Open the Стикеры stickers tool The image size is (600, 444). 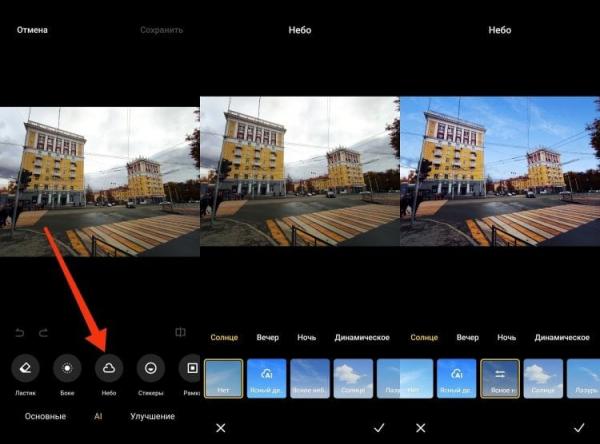151,368
